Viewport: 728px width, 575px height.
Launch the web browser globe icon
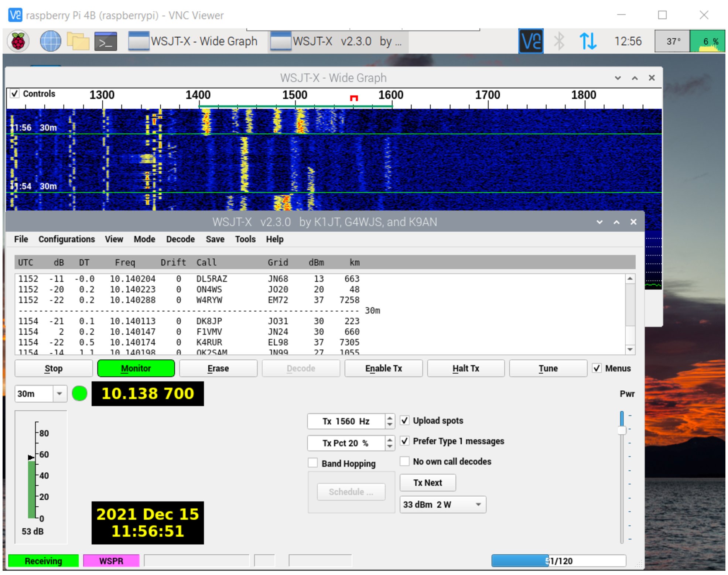click(50, 41)
